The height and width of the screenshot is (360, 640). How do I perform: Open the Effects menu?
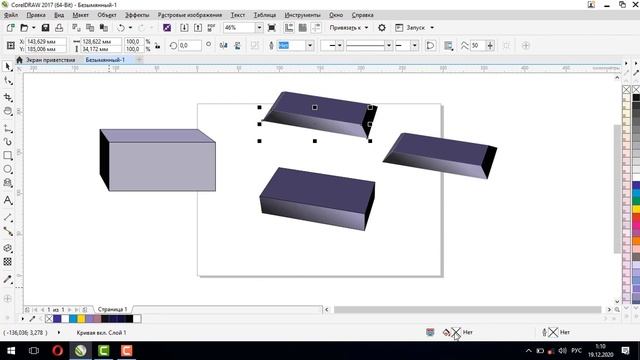tap(137, 15)
